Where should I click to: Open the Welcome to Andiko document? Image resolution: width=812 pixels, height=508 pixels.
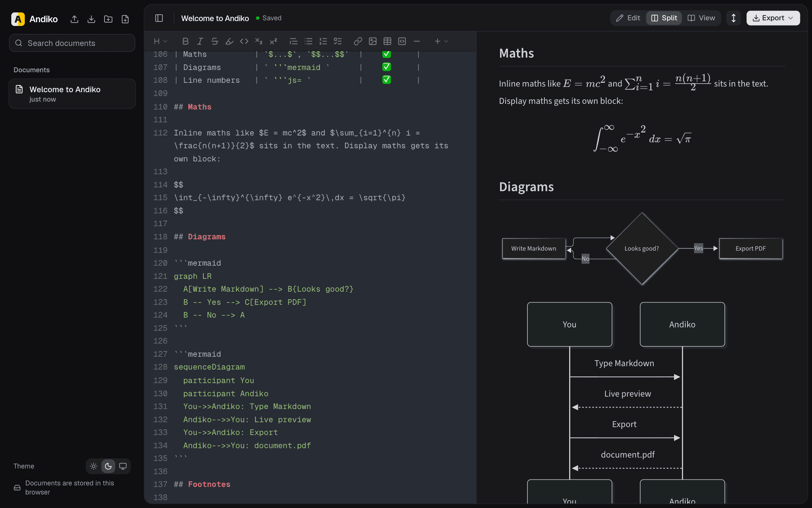click(x=72, y=94)
